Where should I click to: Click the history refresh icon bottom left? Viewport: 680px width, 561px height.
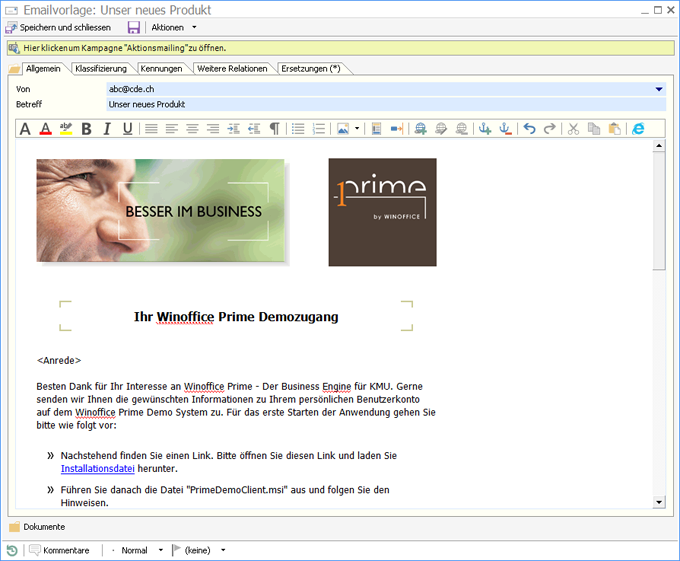(12, 551)
